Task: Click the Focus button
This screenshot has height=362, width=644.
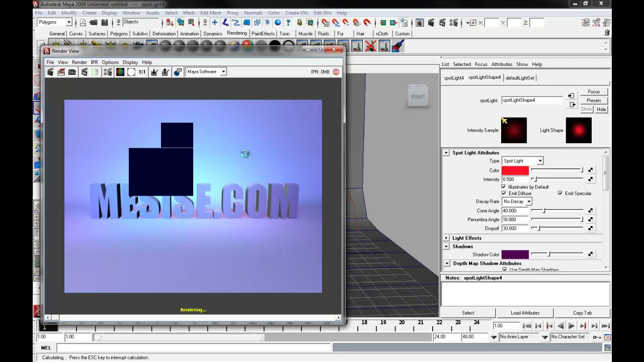Action: [594, 92]
